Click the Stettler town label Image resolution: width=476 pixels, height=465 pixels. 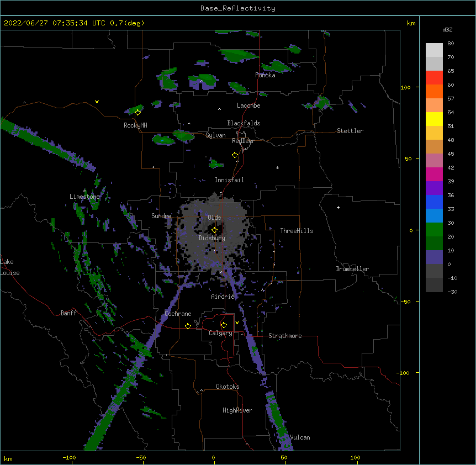point(350,131)
